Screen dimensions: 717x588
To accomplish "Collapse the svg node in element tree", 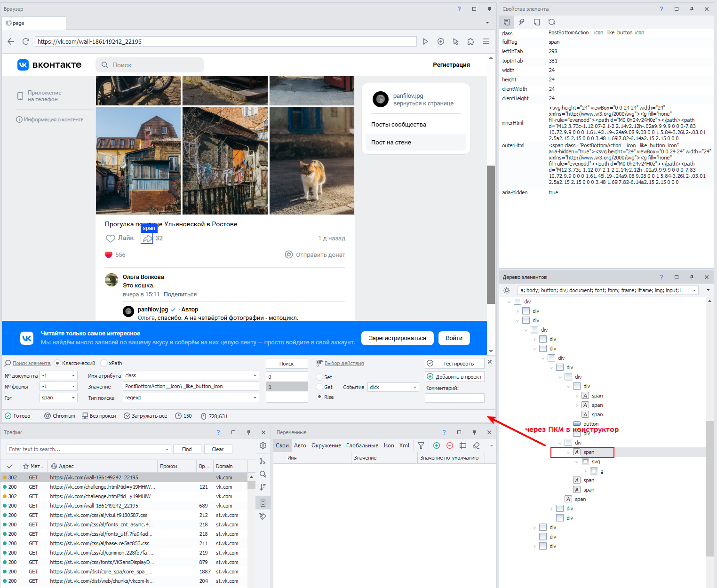I will pos(577,461).
